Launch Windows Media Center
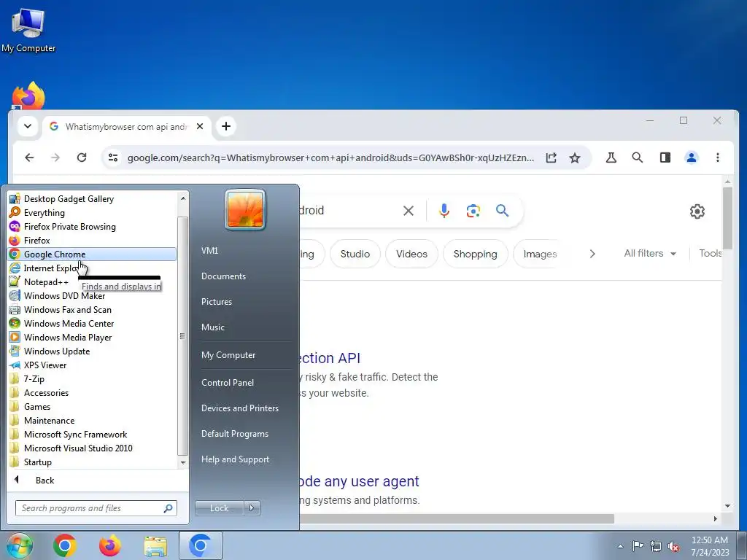 coord(92,323)
